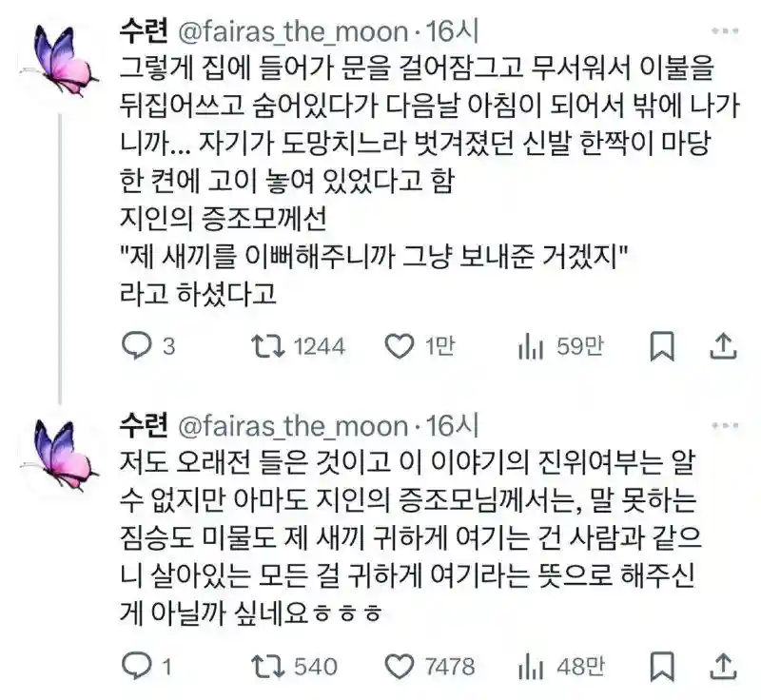
Task: Like the first tweet with 1만 likes
Action: pos(400,347)
